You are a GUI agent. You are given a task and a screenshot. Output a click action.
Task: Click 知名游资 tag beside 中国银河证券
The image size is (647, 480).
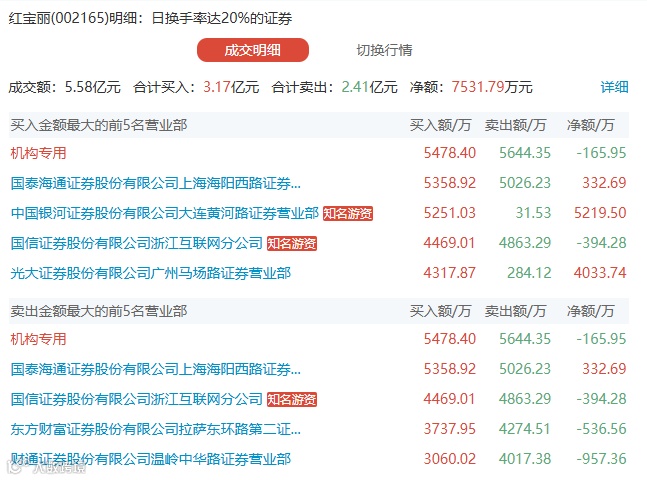[347, 214]
